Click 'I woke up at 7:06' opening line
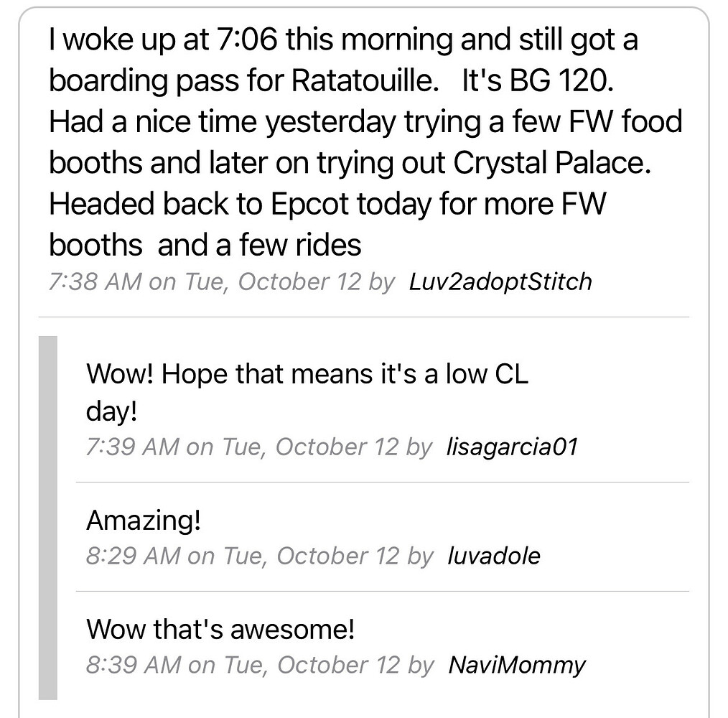 (165, 39)
